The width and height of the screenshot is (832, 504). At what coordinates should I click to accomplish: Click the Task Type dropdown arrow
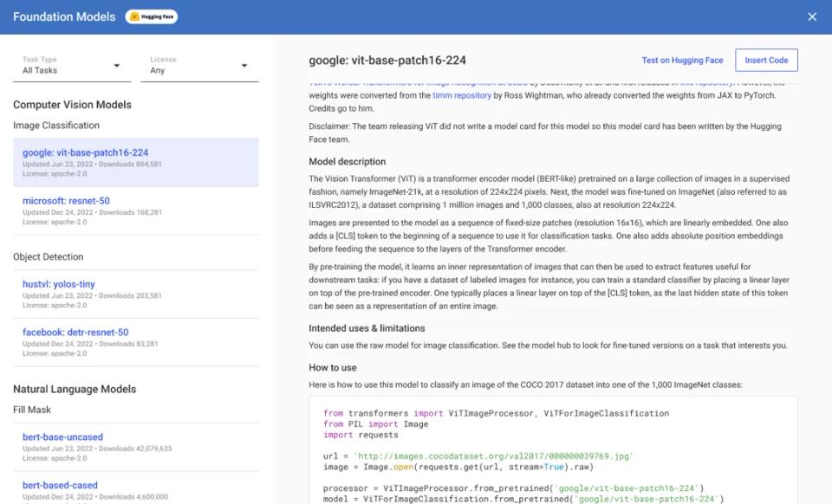click(117, 66)
